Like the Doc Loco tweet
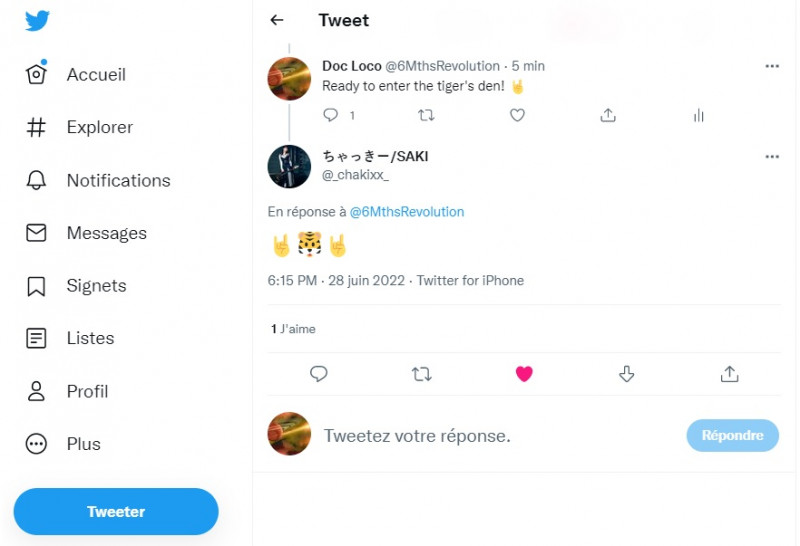This screenshot has width=800, height=546. tap(517, 115)
